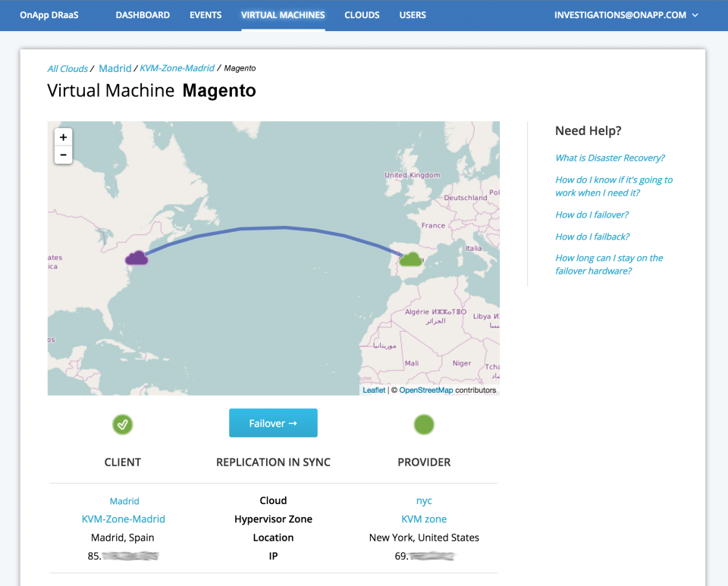Open the USERS section
The height and width of the screenshot is (586, 728).
click(x=413, y=14)
